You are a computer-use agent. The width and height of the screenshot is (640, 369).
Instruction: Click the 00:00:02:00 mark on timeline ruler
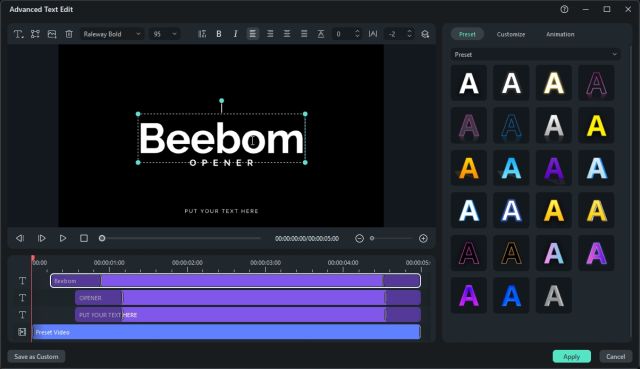click(187, 262)
